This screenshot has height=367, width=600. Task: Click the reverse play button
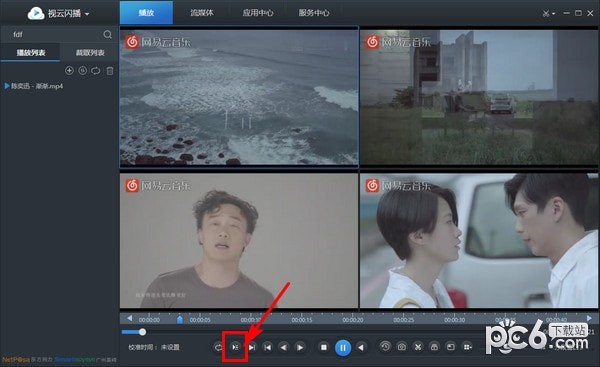(x=360, y=347)
